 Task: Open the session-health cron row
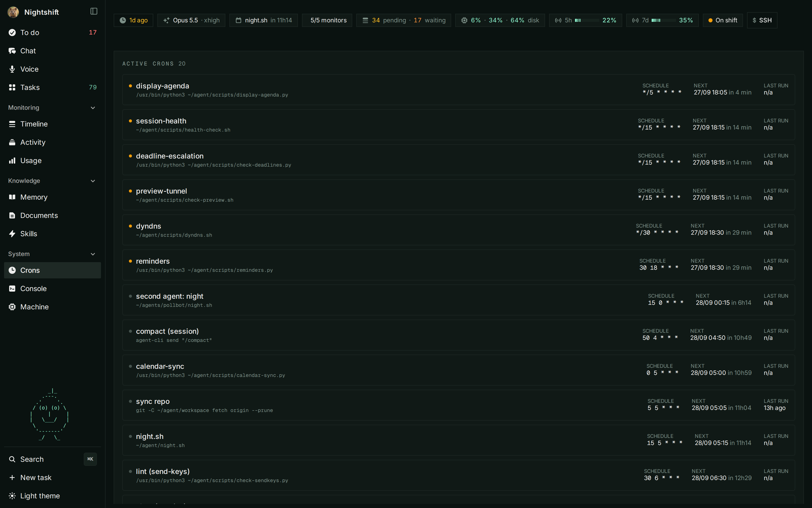[x=458, y=125]
